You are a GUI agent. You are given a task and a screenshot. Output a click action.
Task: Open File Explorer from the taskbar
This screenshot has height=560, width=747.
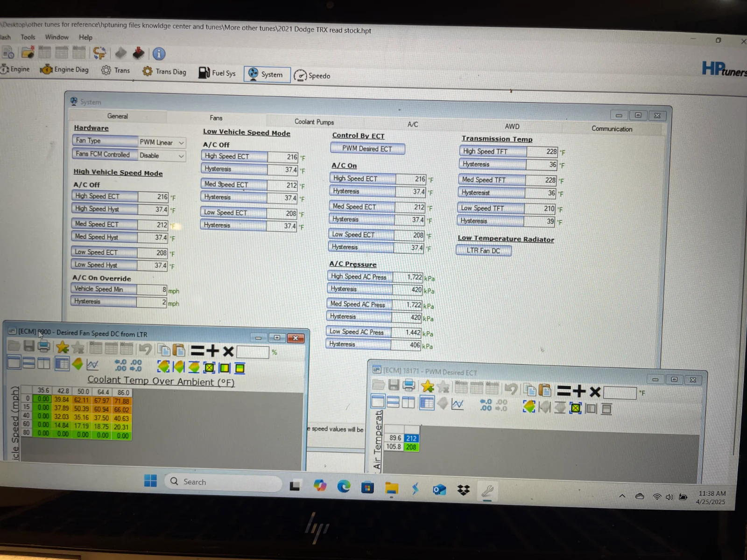click(391, 488)
